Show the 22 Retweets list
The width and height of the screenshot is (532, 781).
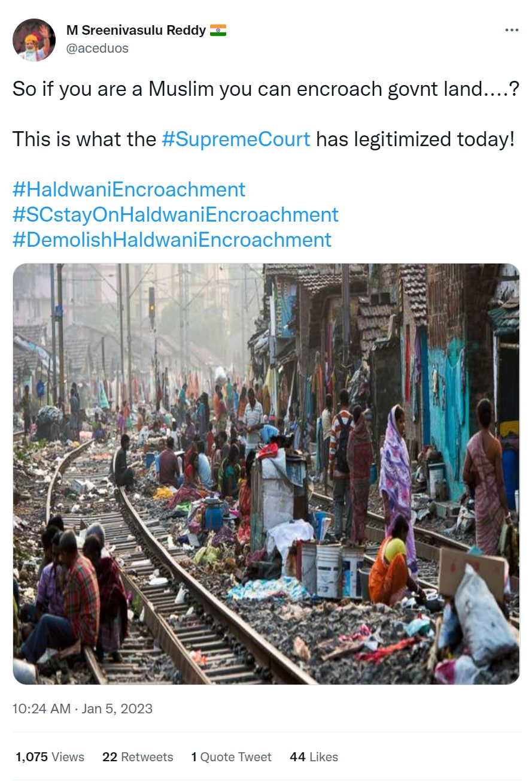138,757
